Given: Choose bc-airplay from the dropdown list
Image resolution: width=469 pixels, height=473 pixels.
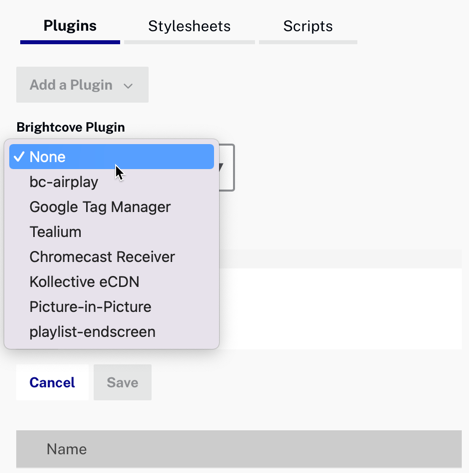Looking at the screenshot, I should click(111, 182).
